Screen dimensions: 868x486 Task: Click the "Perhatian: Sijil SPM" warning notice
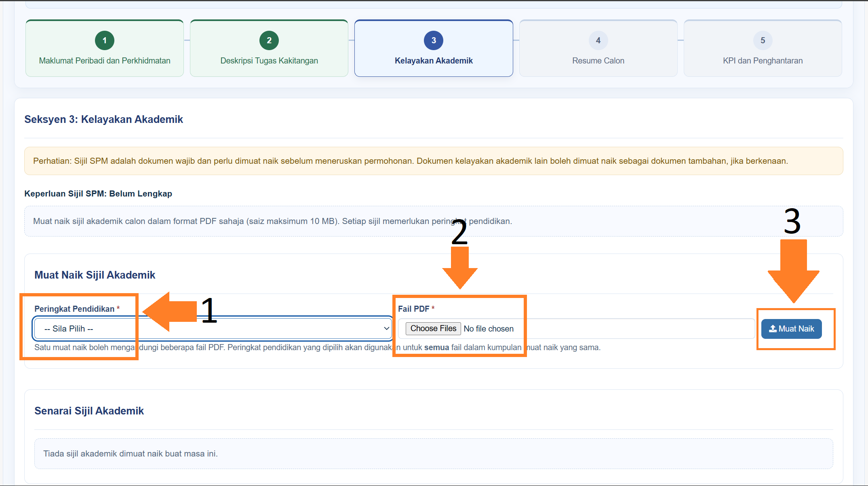coord(434,161)
